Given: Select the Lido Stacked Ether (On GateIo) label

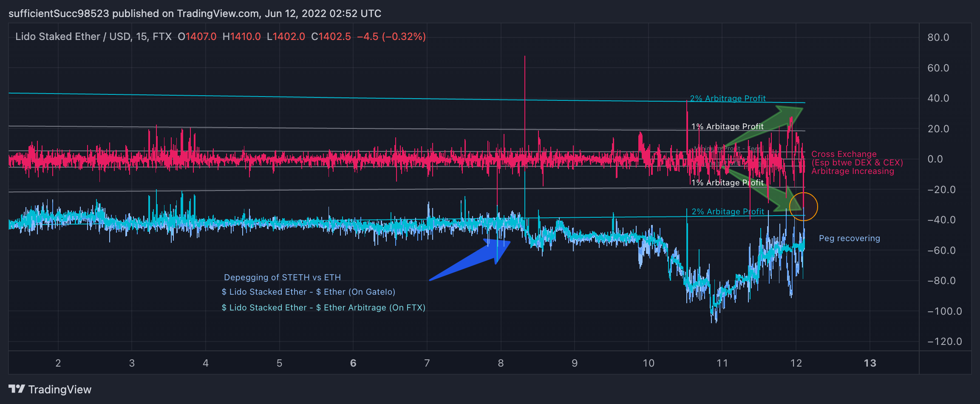Looking at the screenshot, I should pyautogui.click(x=309, y=292).
